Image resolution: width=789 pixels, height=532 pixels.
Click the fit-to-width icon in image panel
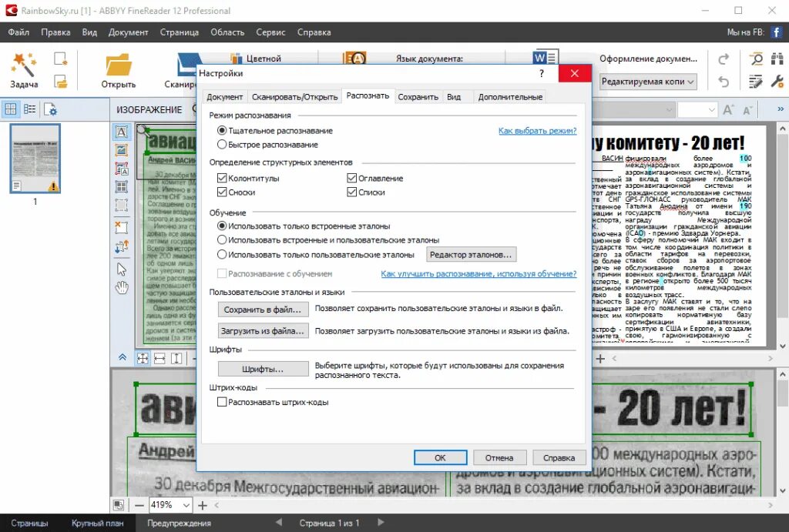[x=159, y=359]
